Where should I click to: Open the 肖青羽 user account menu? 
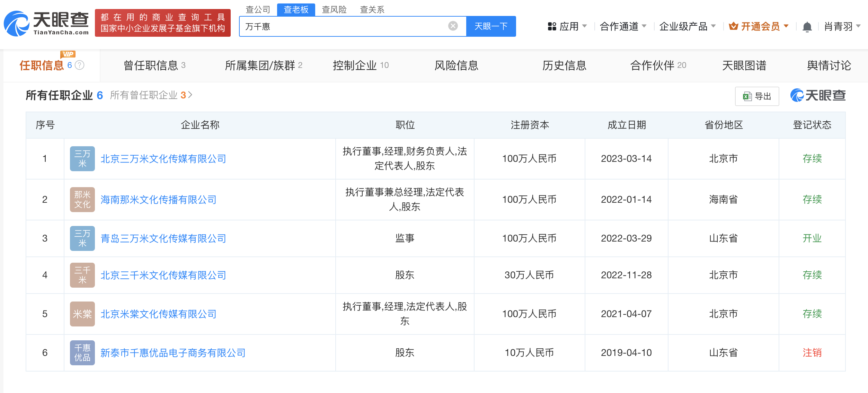842,26
